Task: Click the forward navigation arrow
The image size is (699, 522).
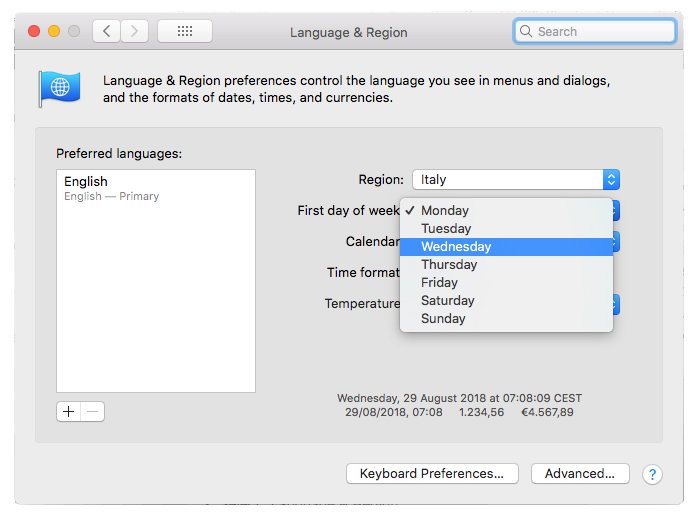Action: [x=135, y=31]
